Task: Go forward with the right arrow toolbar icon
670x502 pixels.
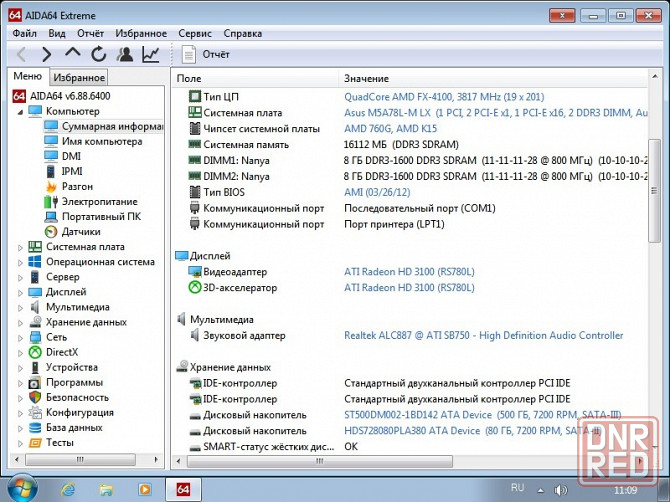Action: coord(47,54)
